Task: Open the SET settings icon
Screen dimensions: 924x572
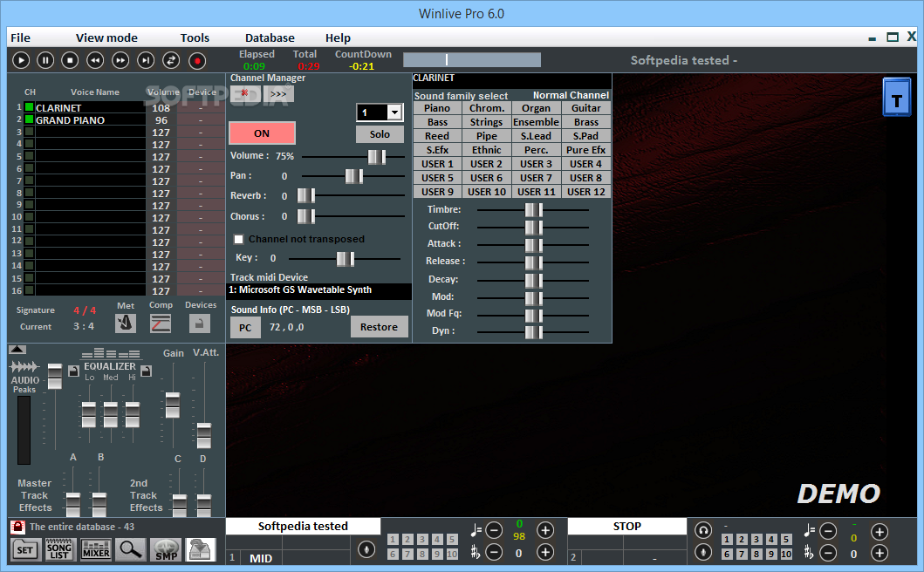Action: point(25,549)
